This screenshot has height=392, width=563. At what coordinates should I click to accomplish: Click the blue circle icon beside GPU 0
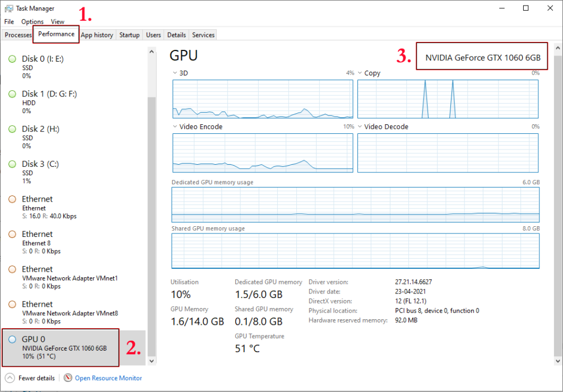point(12,339)
